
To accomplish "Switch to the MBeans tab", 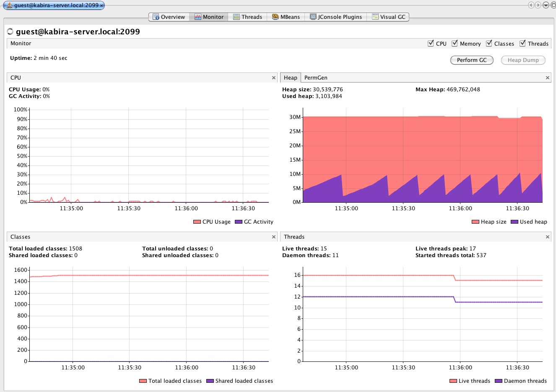I will [x=286, y=17].
